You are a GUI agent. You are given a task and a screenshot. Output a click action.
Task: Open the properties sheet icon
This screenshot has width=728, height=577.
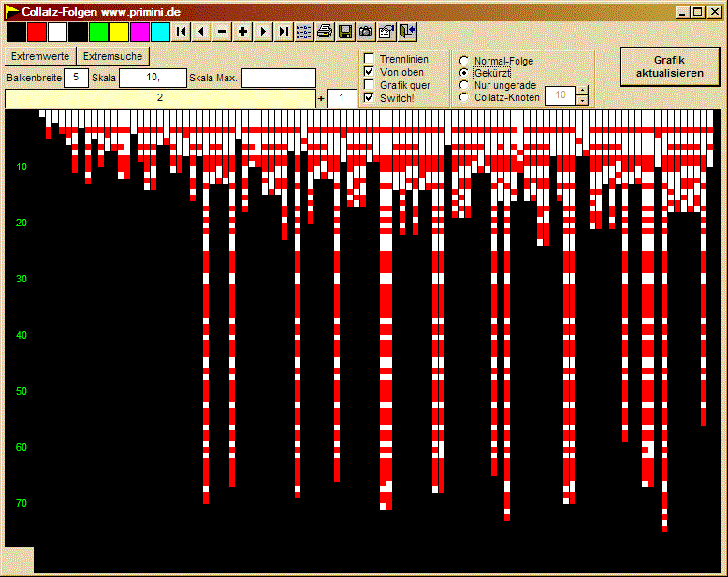pyautogui.click(x=386, y=32)
